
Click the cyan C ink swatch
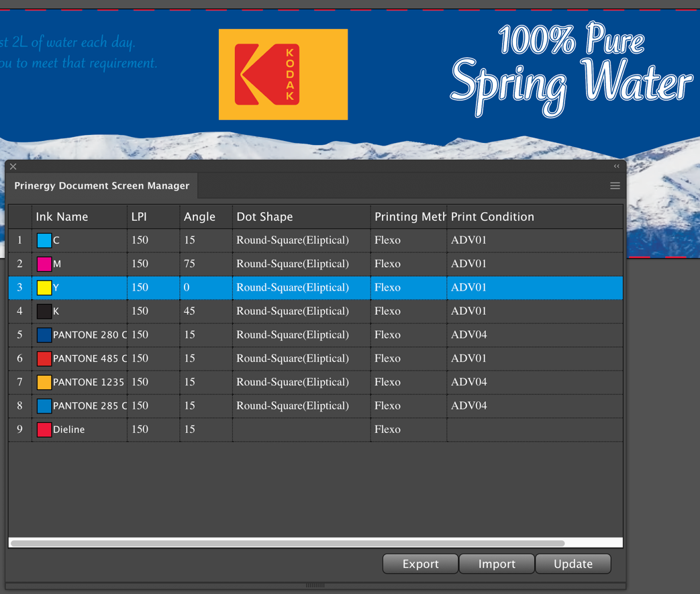pyautogui.click(x=44, y=240)
